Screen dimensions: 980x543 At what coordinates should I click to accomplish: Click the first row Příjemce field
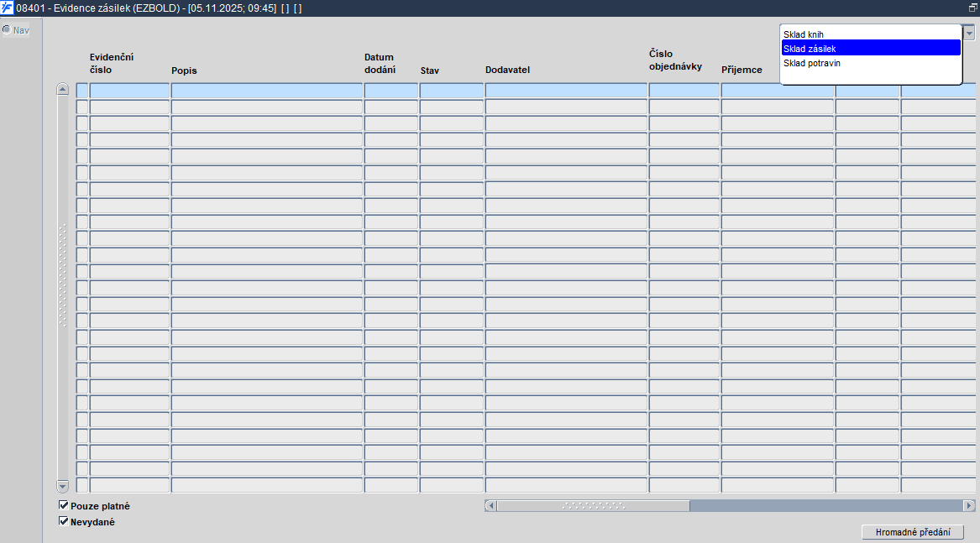(x=778, y=91)
